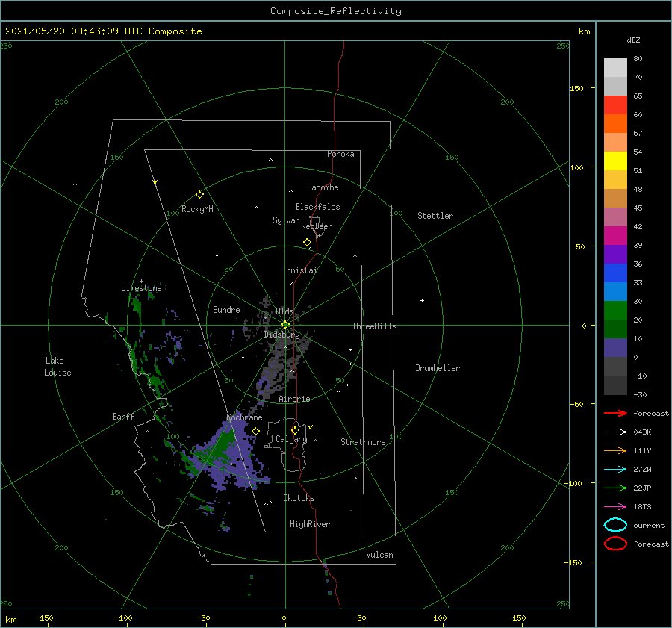Click the dBZ legend heading

633,40
